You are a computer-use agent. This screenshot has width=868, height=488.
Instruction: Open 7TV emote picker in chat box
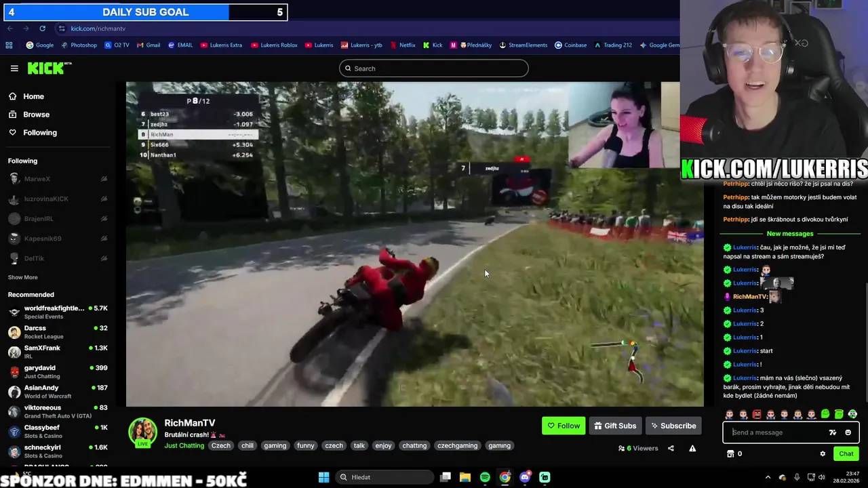click(833, 432)
